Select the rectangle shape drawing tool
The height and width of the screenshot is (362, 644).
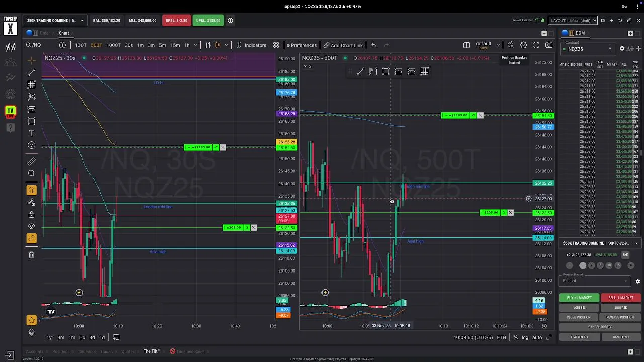[x=32, y=121]
